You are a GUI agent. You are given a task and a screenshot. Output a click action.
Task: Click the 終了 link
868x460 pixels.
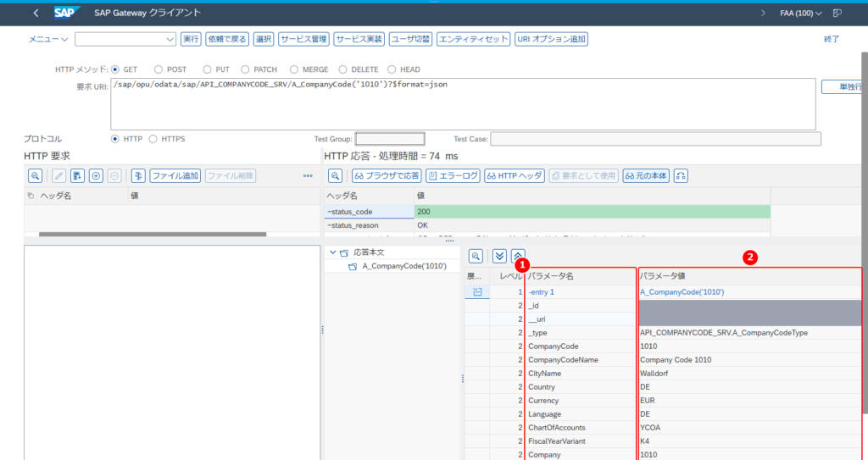click(x=832, y=39)
